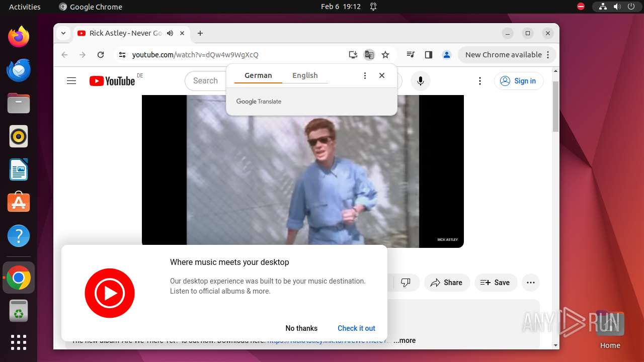Open more actions ellipsis under video
Image resolution: width=644 pixels, height=362 pixels.
[x=531, y=283]
